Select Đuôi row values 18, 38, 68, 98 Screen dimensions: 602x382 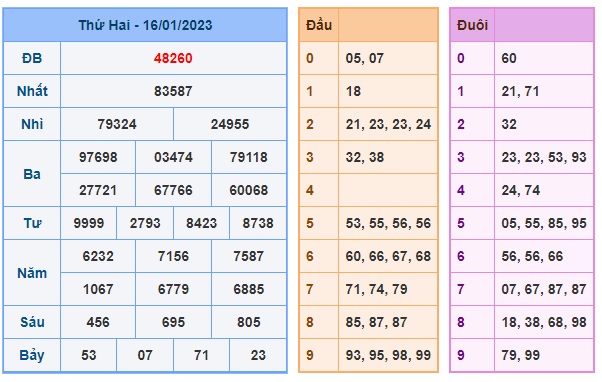point(544,322)
